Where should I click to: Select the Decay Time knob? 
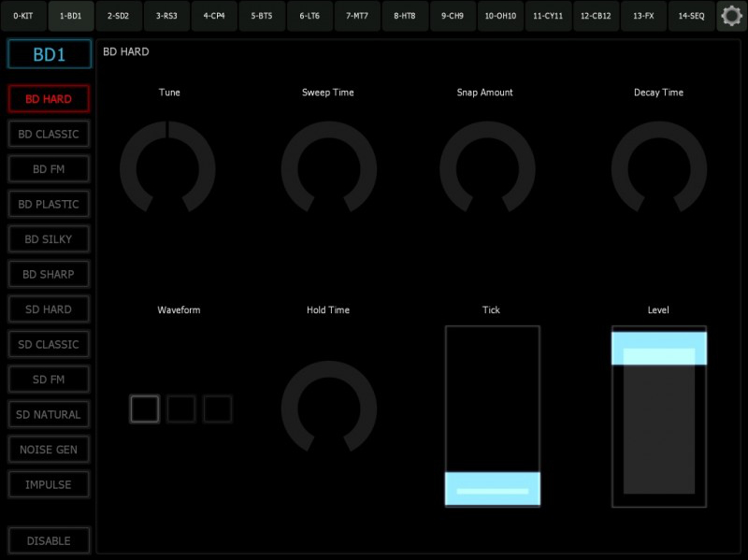(x=658, y=170)
